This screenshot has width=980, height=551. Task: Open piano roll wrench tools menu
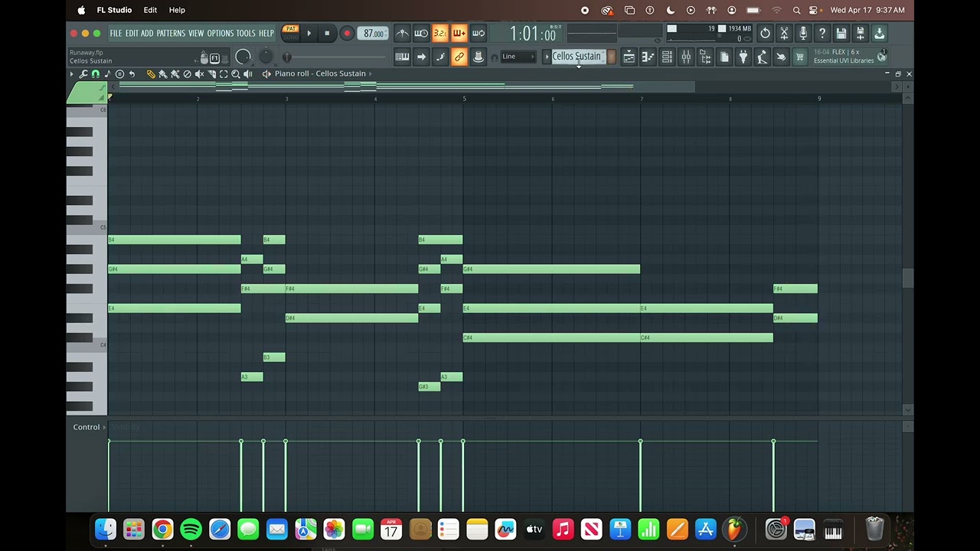pyautogui.click(x=83, y=73)
